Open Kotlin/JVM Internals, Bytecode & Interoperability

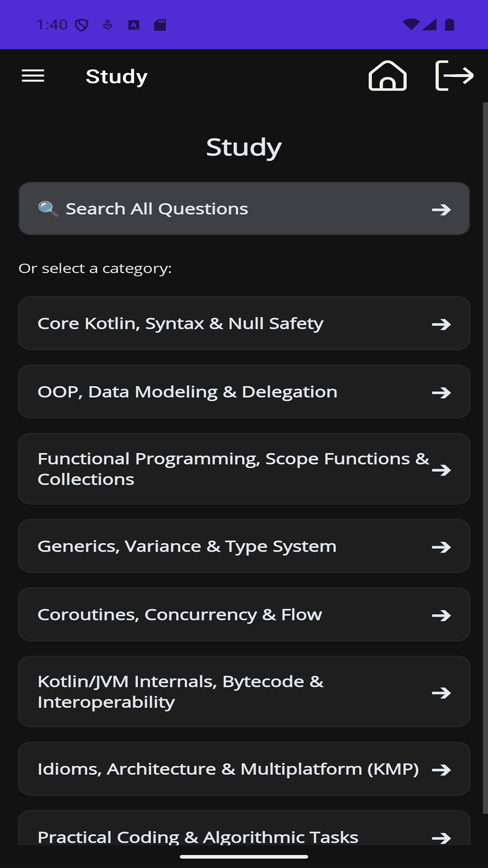[244, 692]
